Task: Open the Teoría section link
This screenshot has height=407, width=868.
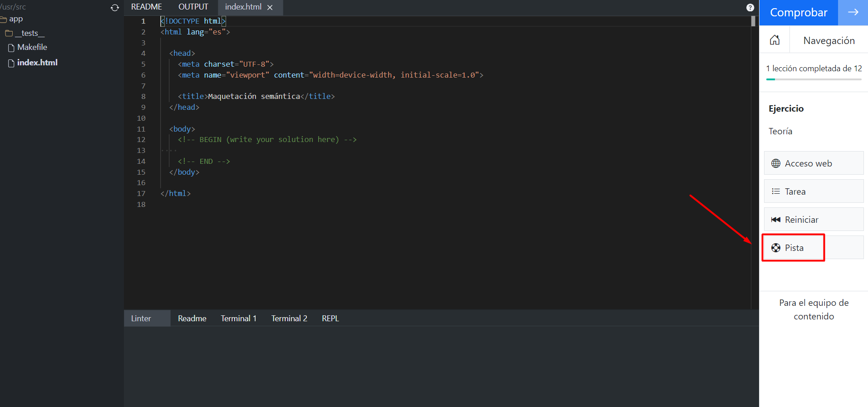Action: tap(780, 131)
